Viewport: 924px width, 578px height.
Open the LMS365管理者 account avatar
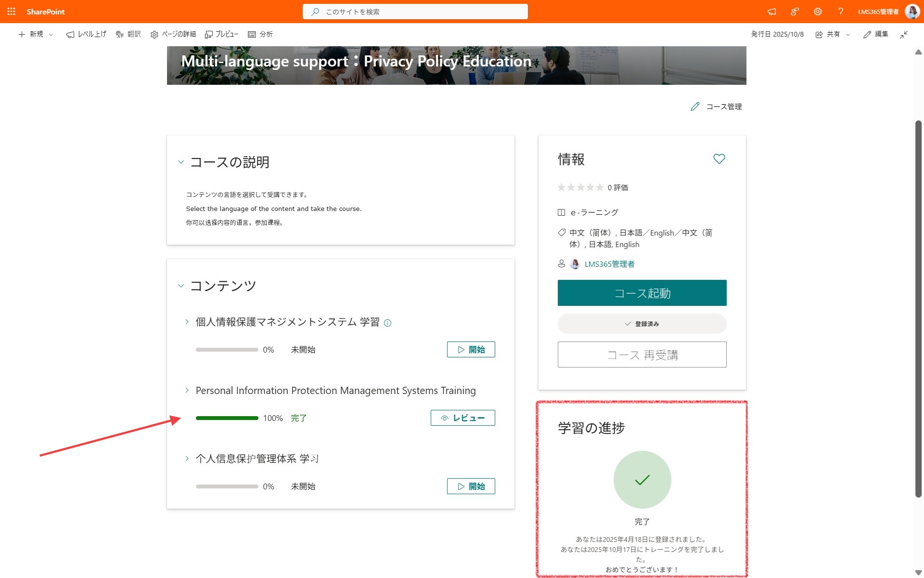point(912,12)
